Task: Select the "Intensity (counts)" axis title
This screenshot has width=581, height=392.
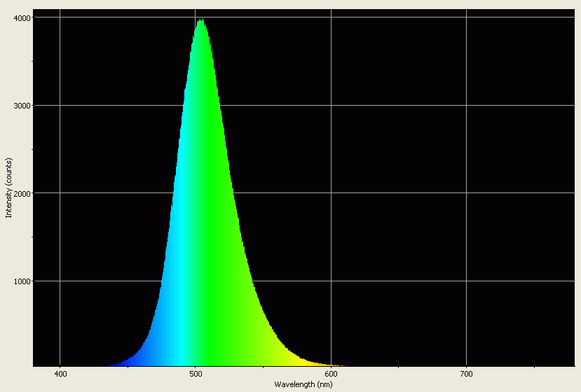Action: (9, 189)
